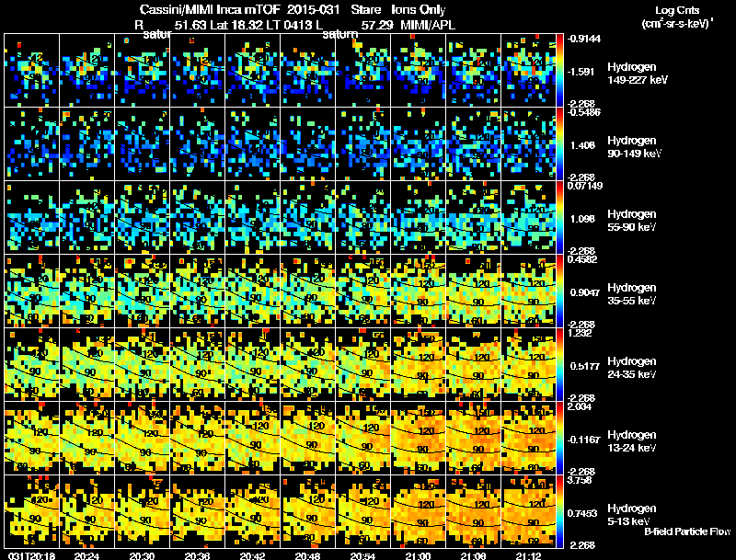Click the '-1.591' colorbar midpoint value
The image size is (736, 560).
click(x=582, y=72)
